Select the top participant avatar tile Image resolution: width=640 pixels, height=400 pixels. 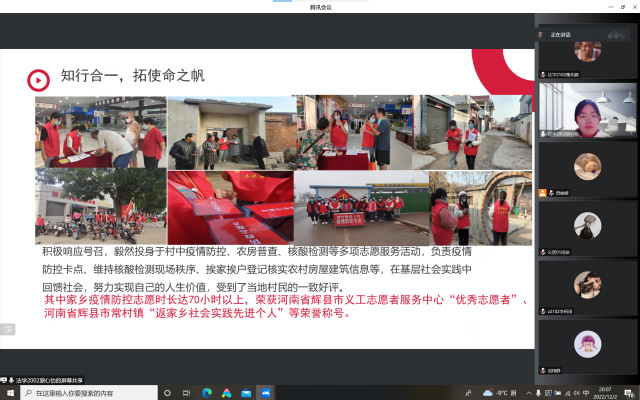pos(586,52)
